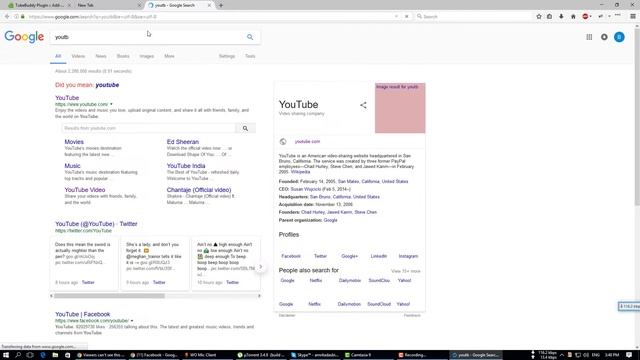
Task: Show hidden system tray icons
Action: [x=562, y=355]
